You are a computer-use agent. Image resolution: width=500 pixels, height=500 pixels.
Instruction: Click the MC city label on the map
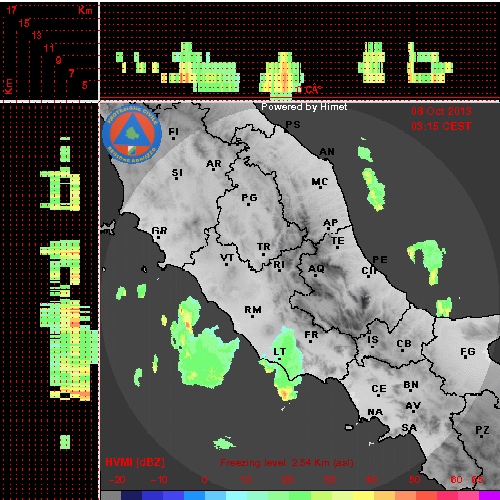tap(319, 182)
